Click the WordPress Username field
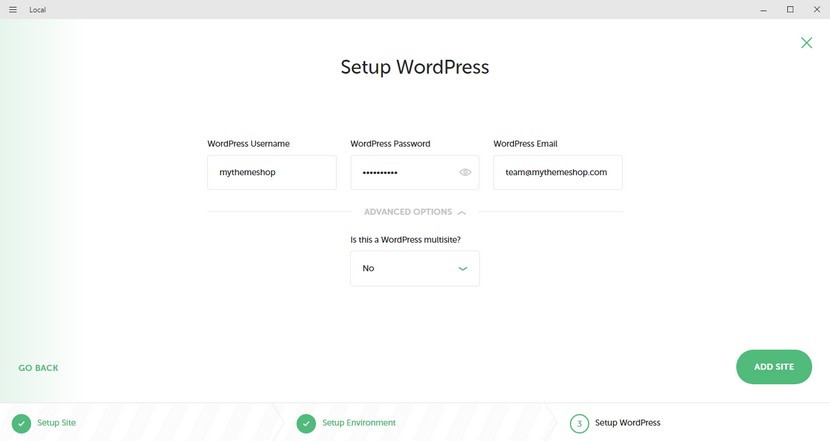The image size is (830, 441). point(272,172)
